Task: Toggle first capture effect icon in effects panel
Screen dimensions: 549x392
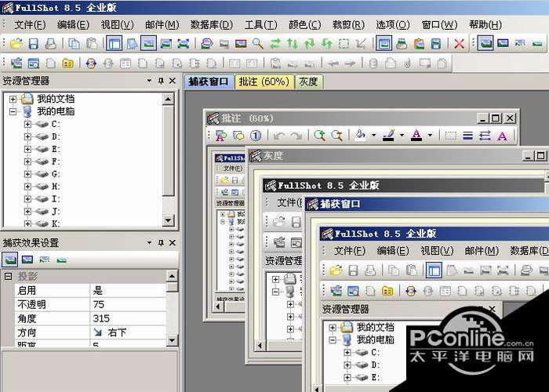Action: point(9,260)
